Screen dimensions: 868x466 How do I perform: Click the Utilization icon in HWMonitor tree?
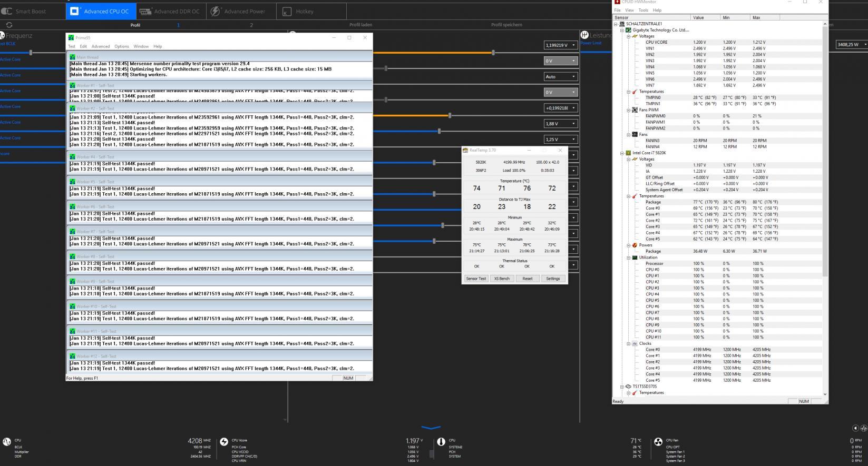coord(635,257)
